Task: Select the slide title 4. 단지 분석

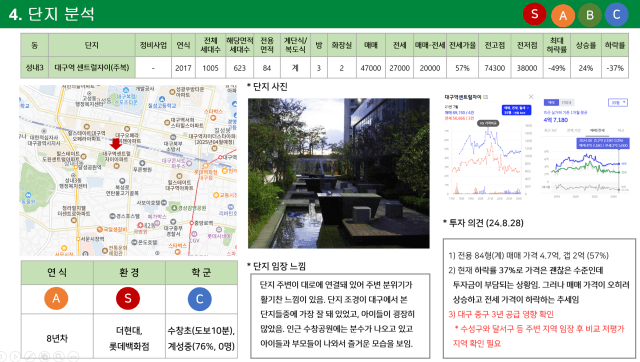Action: pos(52,14)
